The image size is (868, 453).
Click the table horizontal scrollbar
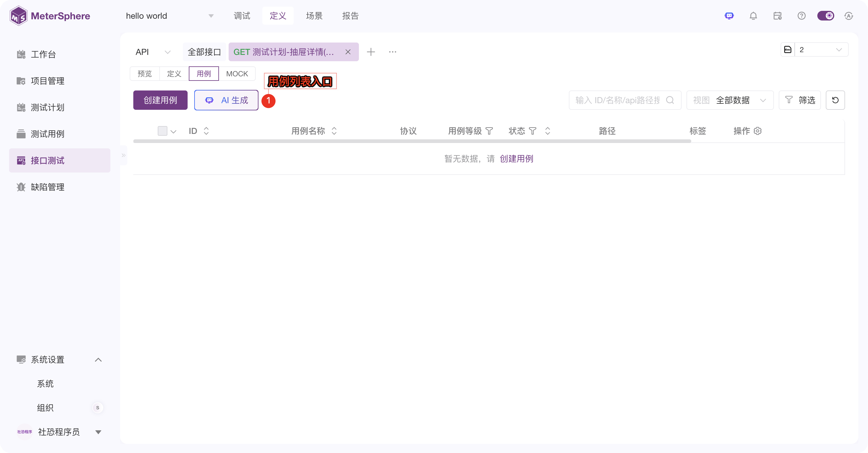(412, 141)
